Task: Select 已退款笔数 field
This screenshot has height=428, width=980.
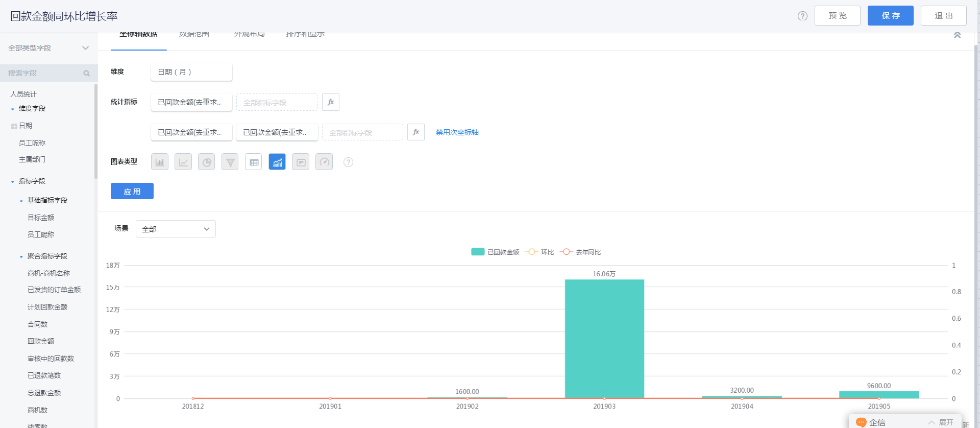Action: (44, 375)
